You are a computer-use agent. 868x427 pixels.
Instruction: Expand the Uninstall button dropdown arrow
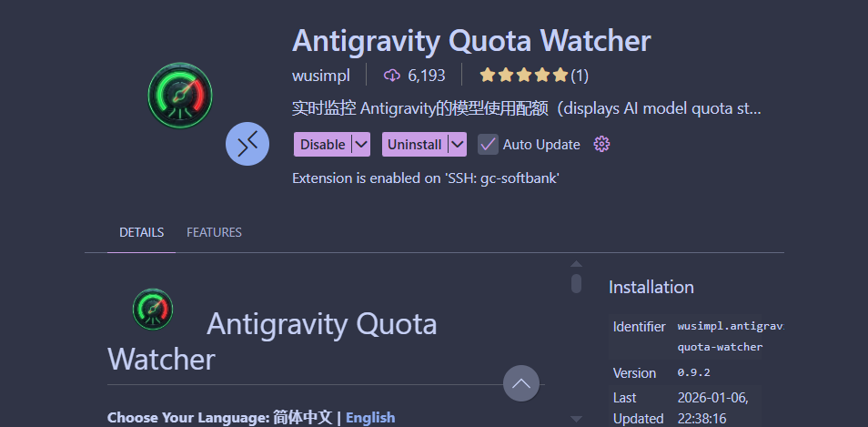click(458, 144)
